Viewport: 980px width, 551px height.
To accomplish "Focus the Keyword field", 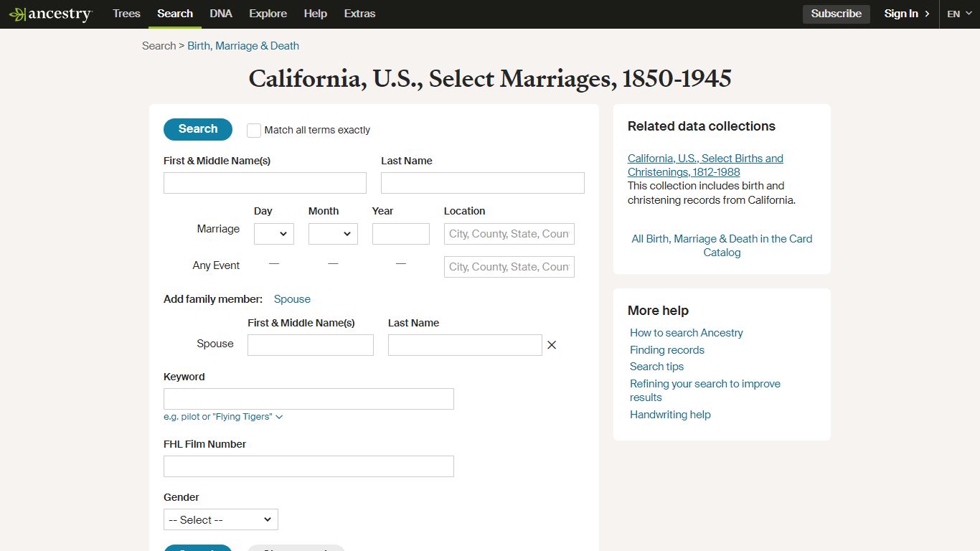I will (308, 399).
